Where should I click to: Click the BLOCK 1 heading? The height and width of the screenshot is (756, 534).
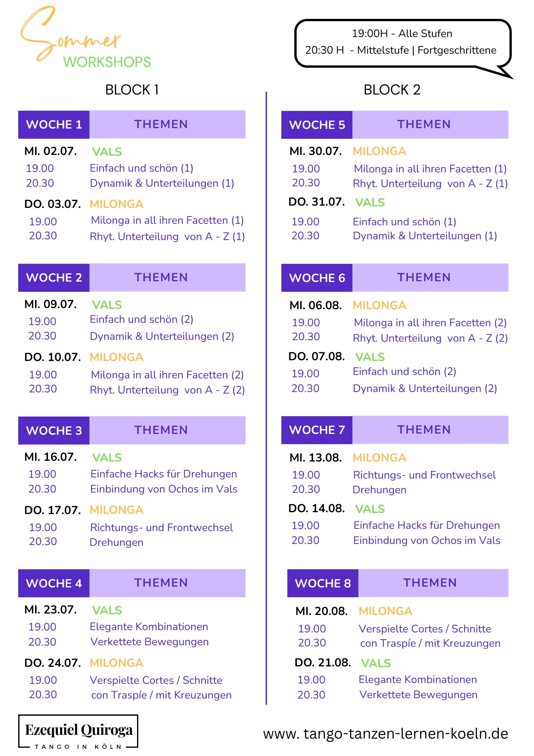point(132,90)
